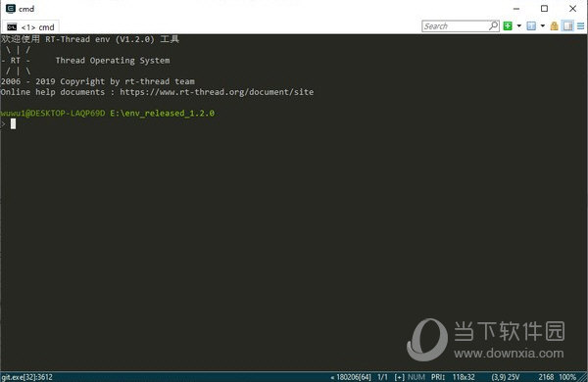The width and height of the screenshot is (588, 382).
Task: Click the green E:\env_released_1.2.0 prompt path
Action: (x=162, y=114)
